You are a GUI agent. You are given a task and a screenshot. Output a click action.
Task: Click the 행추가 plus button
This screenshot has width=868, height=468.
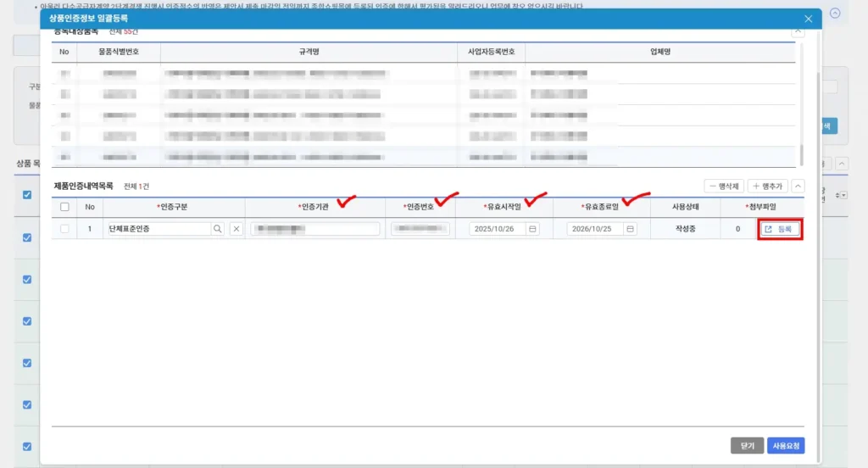pyautogui.click(x=768, y=186)
